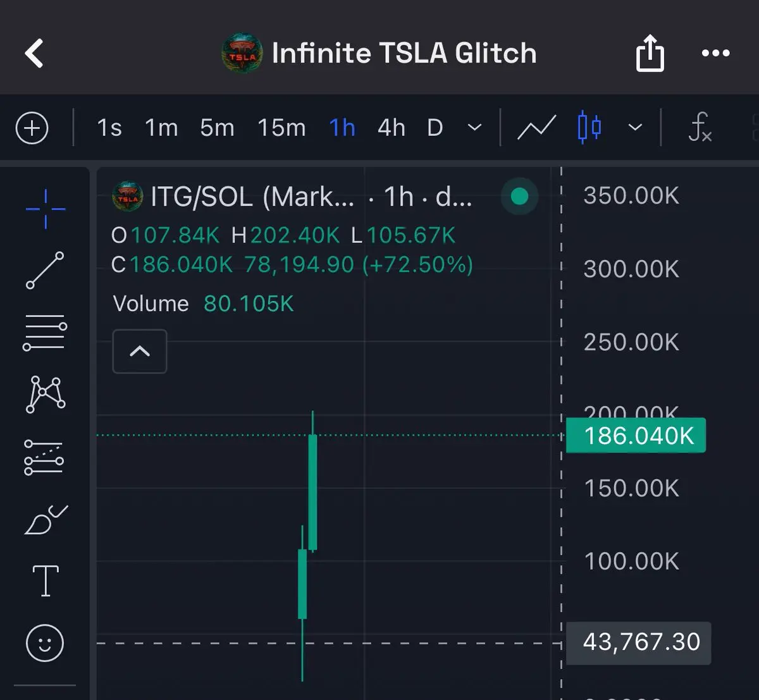Switch to line chart style
The width and height of the screenshot is (759, 700).
[536, 128]
